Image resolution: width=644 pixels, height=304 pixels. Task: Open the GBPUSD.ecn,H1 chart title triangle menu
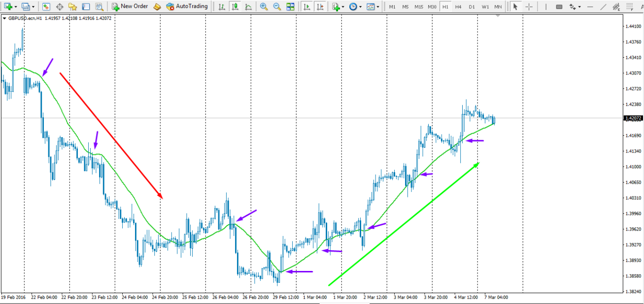click(x=4, y=18)
